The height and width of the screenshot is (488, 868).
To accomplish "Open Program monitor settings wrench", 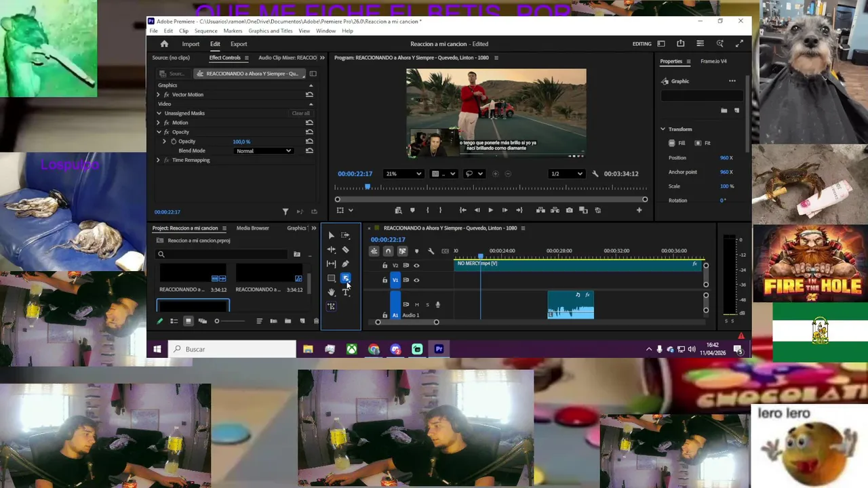I will tap(595, 174).
